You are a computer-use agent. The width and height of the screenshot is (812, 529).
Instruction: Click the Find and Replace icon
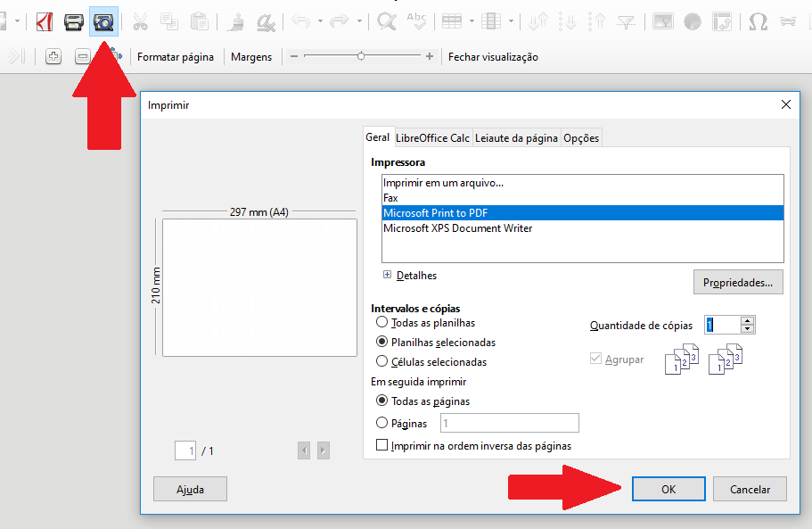386,21
